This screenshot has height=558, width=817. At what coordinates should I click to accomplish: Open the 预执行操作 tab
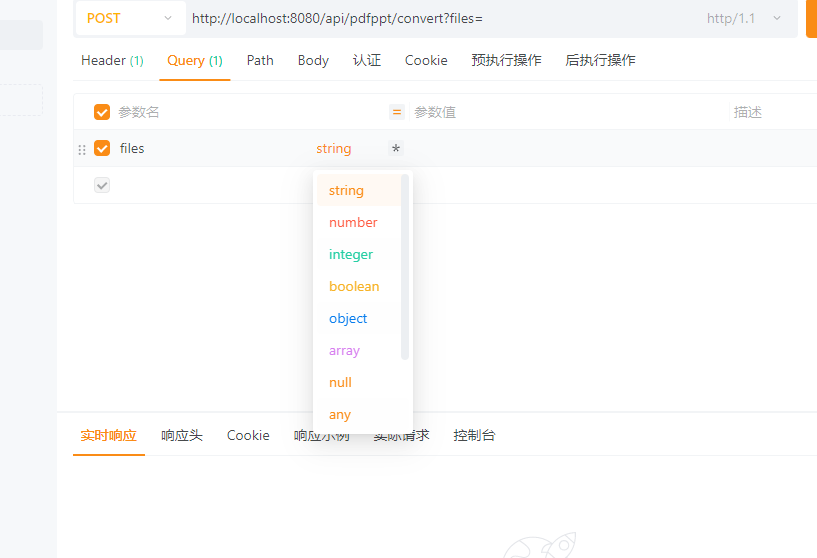506,60
